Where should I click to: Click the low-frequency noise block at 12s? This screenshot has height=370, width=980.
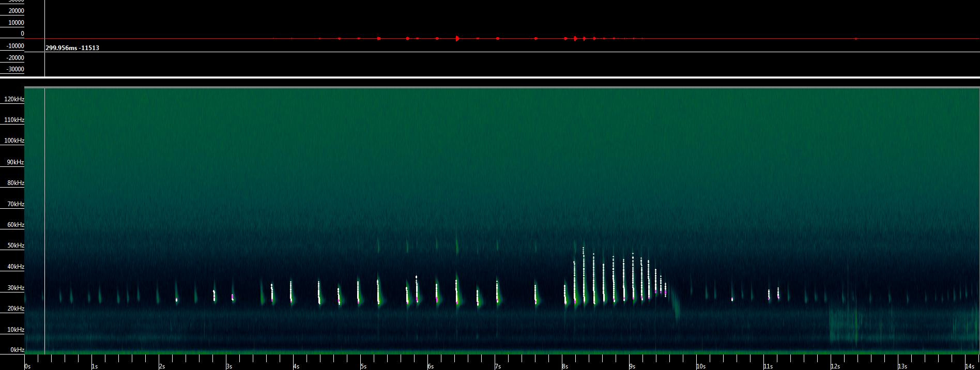tap(843, 327)
